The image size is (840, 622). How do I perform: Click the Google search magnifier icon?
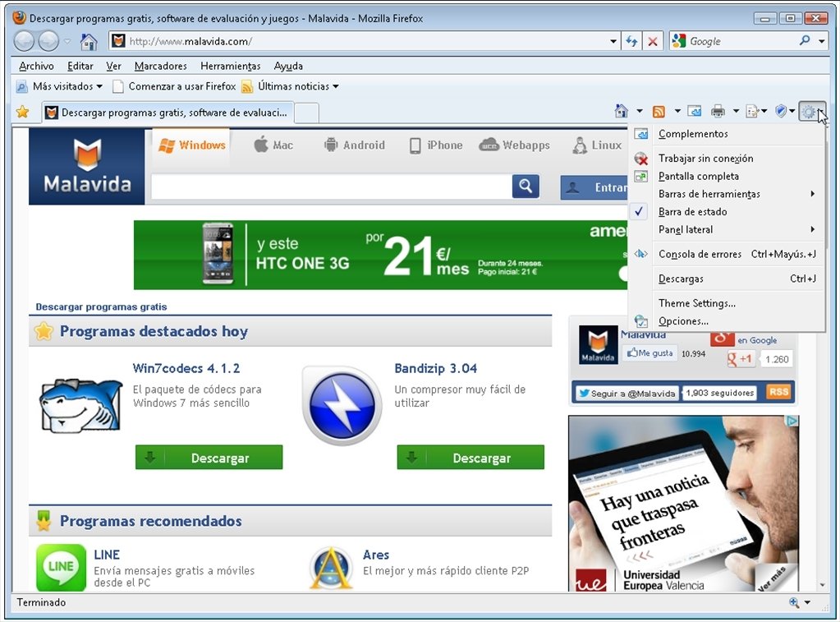coord(804,41)
